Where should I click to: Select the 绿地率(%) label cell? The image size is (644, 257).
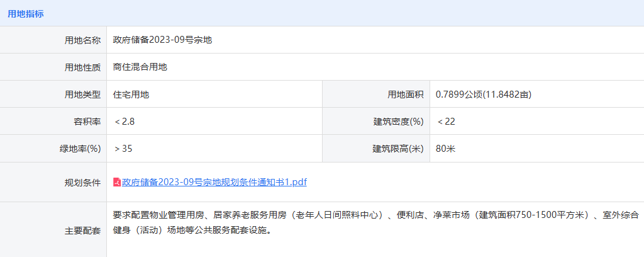[x=76, y=149]
